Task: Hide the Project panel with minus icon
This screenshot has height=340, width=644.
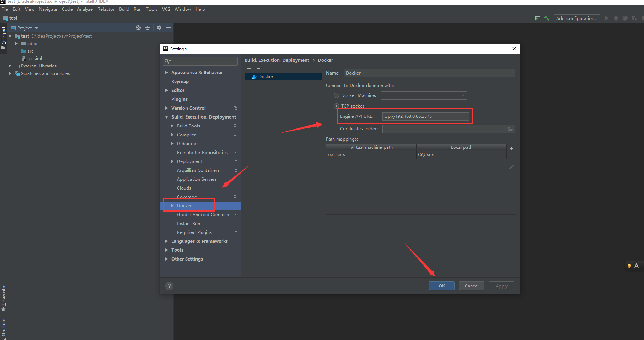Action: 168,28
